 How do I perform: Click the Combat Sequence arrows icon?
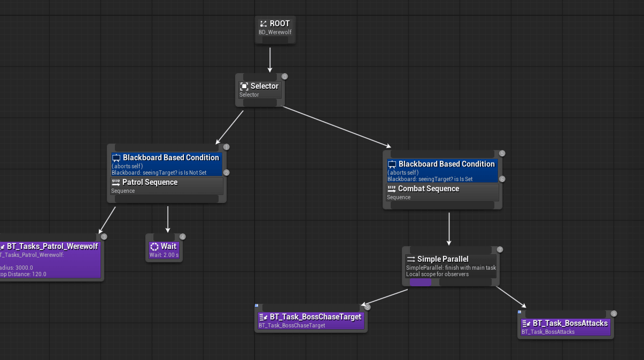pos(392,189)
